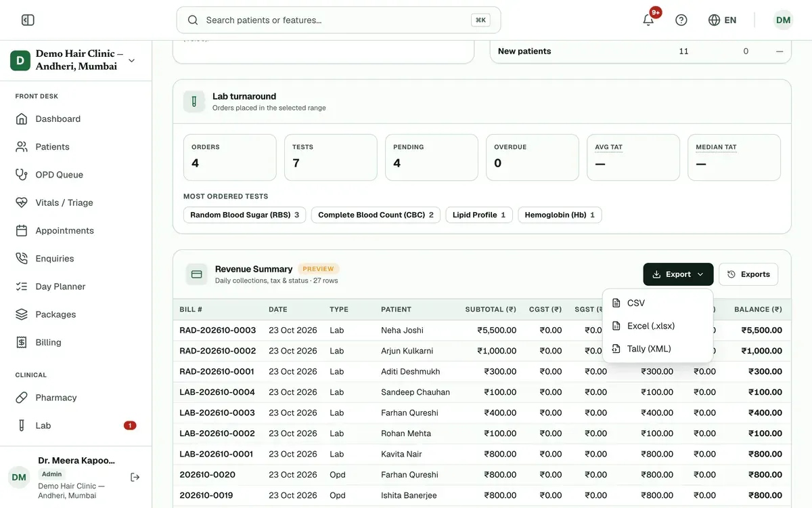Click Random Blood Sugar (RBS) chip
812x508 pixels.
tap(244, 215)
